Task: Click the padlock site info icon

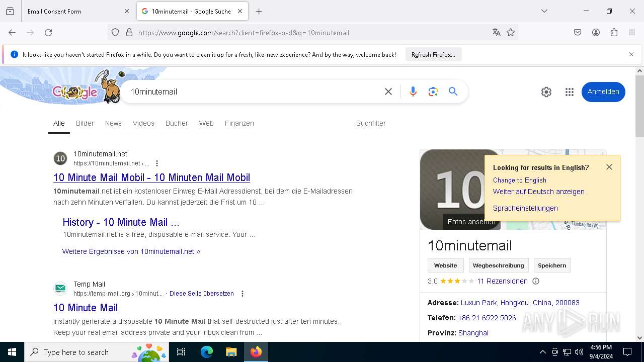Action: [x=129, y=33]
